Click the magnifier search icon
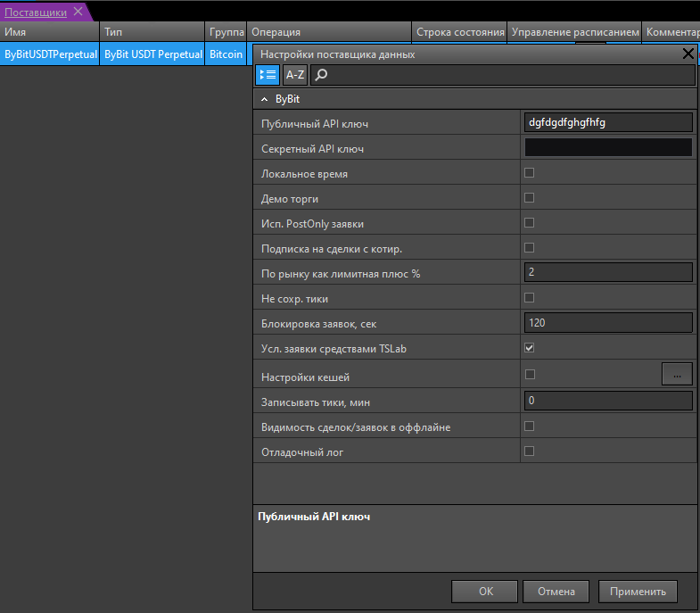 point(321,75)
